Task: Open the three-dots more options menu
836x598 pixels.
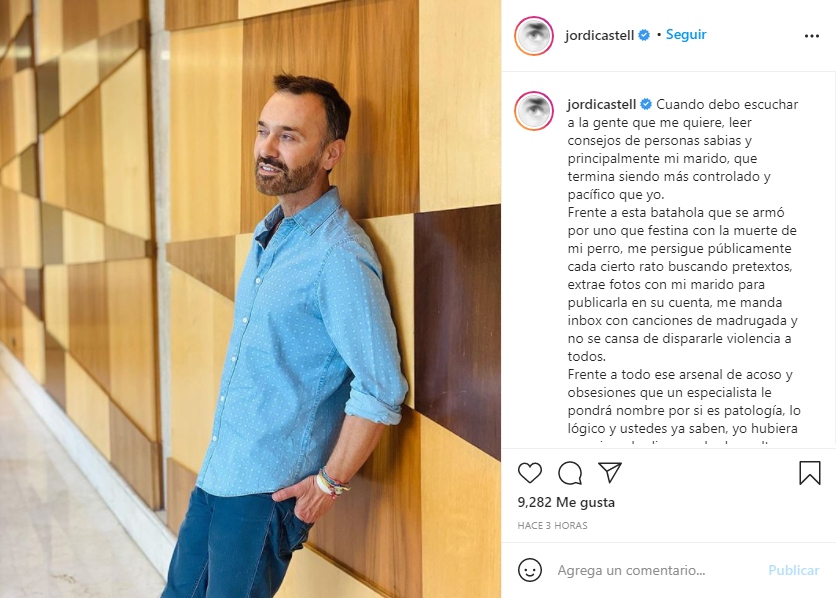Action: [811, 36]
